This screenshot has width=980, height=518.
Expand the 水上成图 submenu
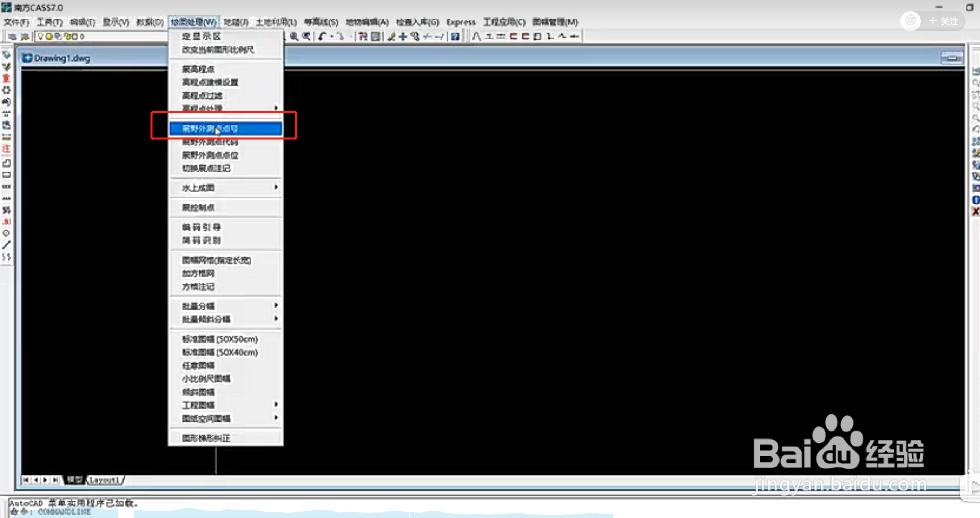point(225,188)
